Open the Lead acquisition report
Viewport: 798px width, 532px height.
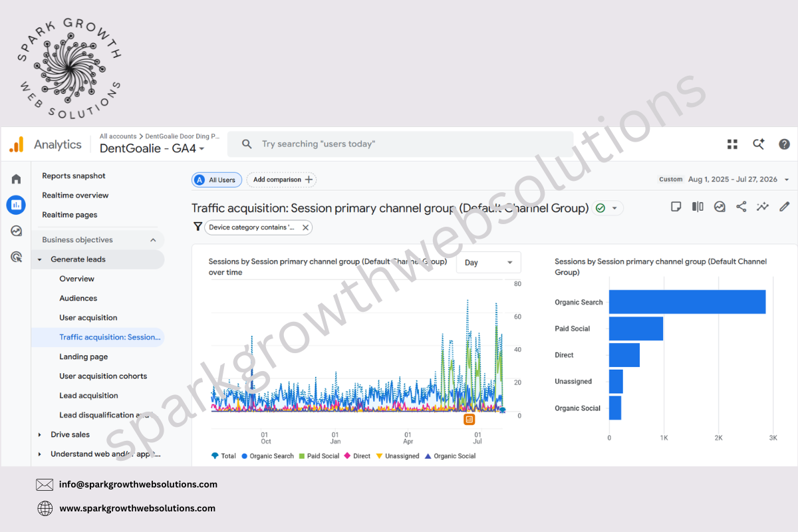(x=88, y=396)
